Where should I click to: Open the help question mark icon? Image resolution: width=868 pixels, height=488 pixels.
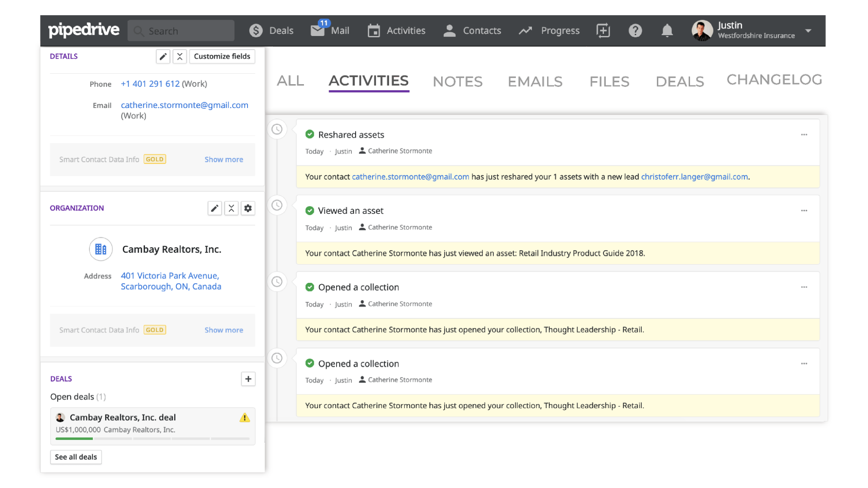[x=635, y=31]
